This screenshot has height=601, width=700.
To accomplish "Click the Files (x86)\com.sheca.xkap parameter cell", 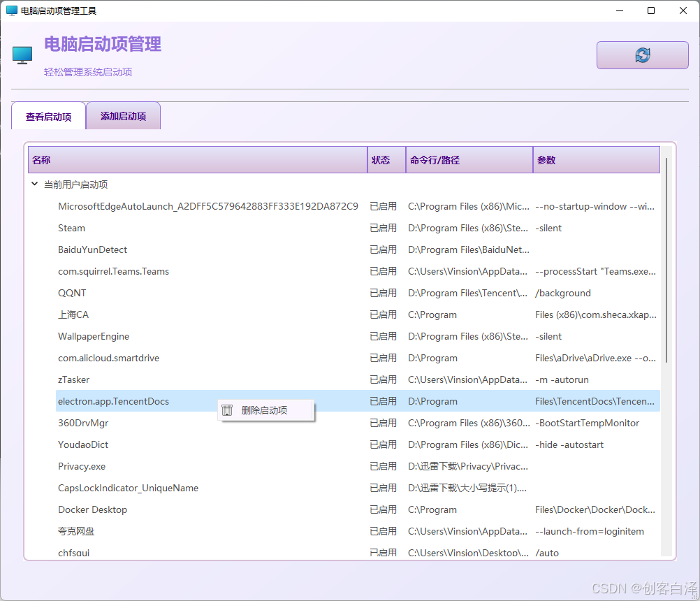I will [596, 314].
